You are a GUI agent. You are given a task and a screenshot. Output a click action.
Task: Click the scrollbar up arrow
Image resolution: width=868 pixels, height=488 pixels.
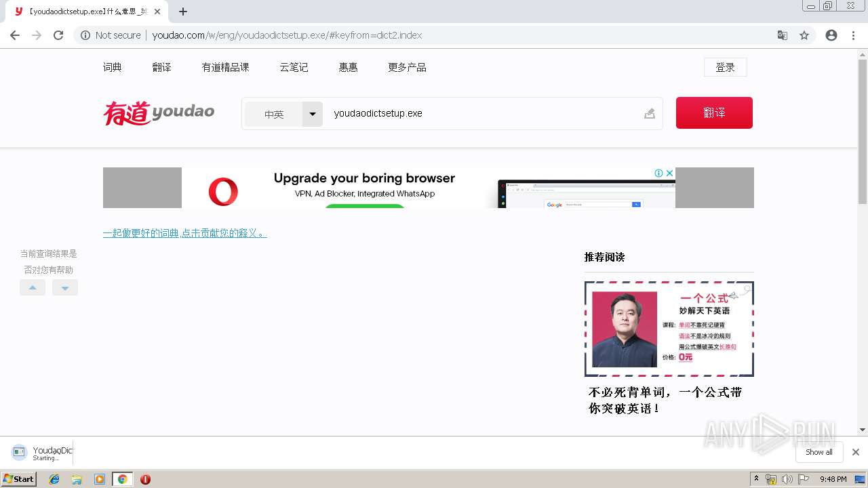863,54
